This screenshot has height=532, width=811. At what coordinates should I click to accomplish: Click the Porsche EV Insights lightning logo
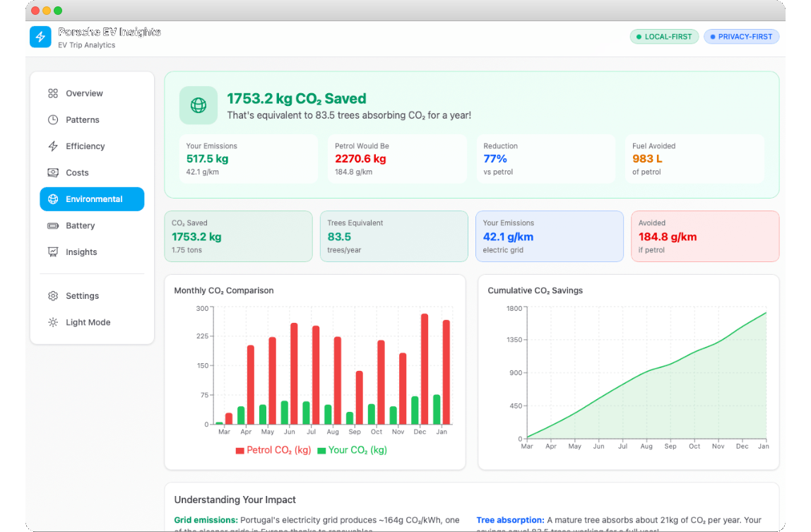tap(40, 37)
